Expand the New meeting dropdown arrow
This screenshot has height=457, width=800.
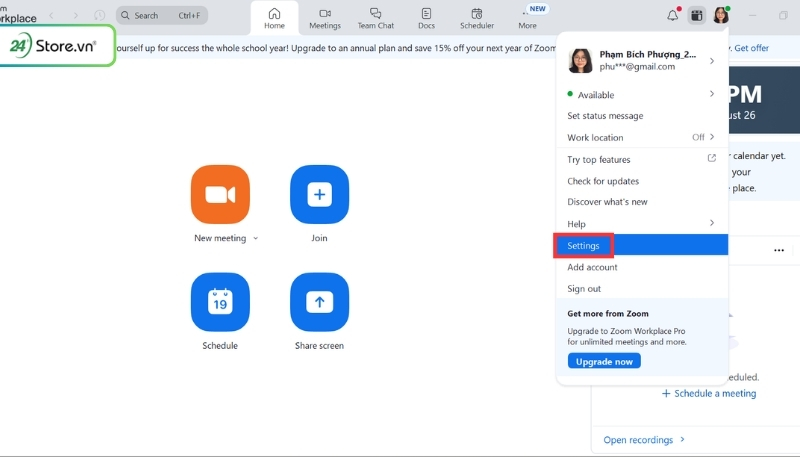click(x=256, y=239)
